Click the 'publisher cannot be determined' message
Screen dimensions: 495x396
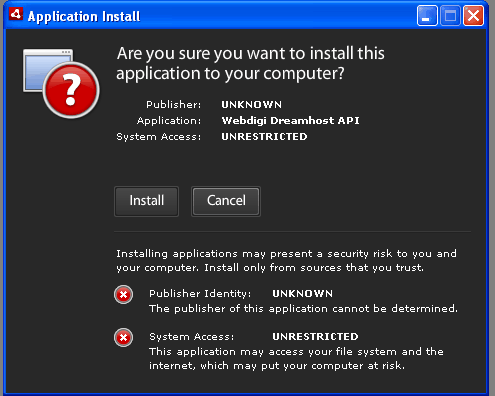coord(303,309)
